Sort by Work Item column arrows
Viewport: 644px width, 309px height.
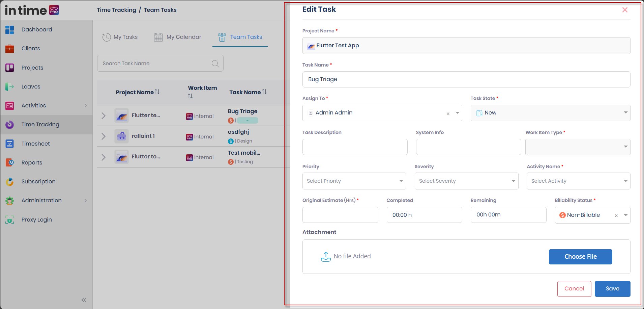[x=190, y=96]
